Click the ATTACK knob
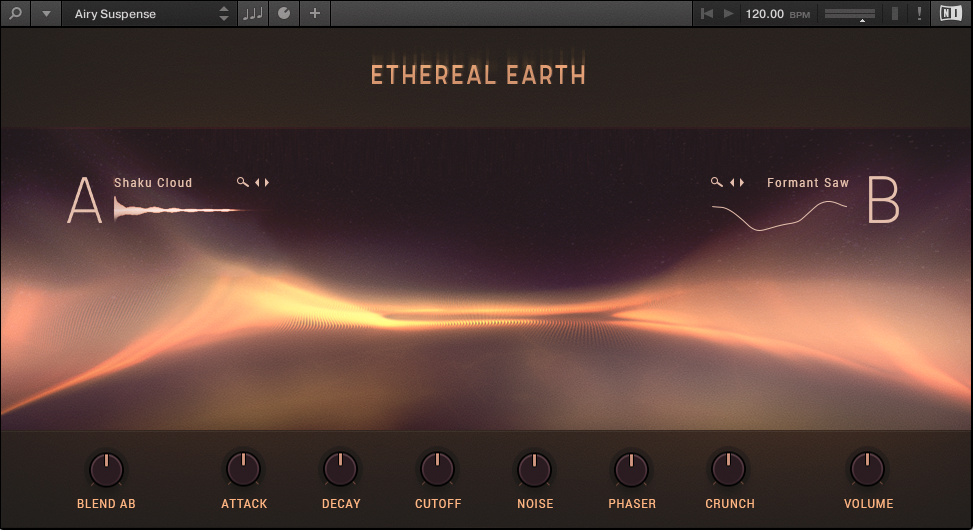The width and height of the screenshot is (973, 530). click(243, 469)
